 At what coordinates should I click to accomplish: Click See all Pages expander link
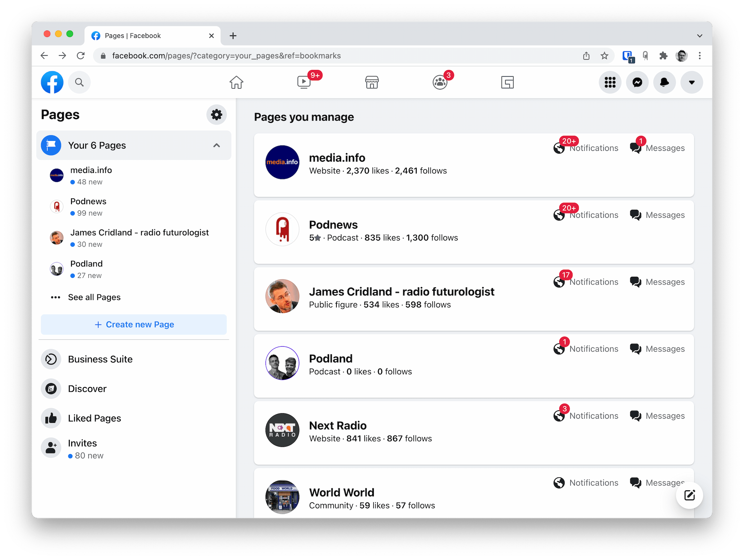[x=94, y=297]
